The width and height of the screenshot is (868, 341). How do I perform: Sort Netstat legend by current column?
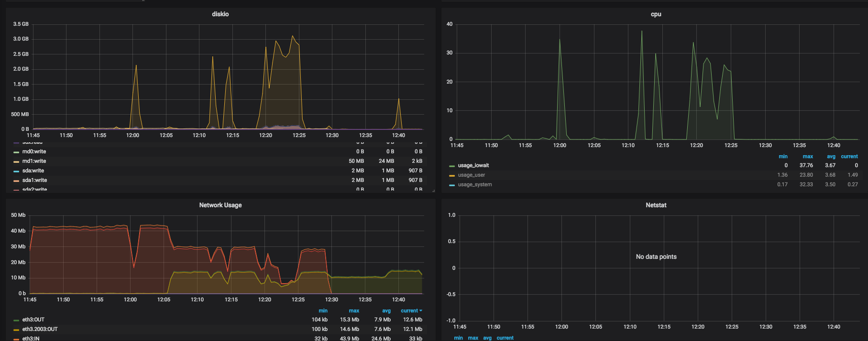pos(505,338)
